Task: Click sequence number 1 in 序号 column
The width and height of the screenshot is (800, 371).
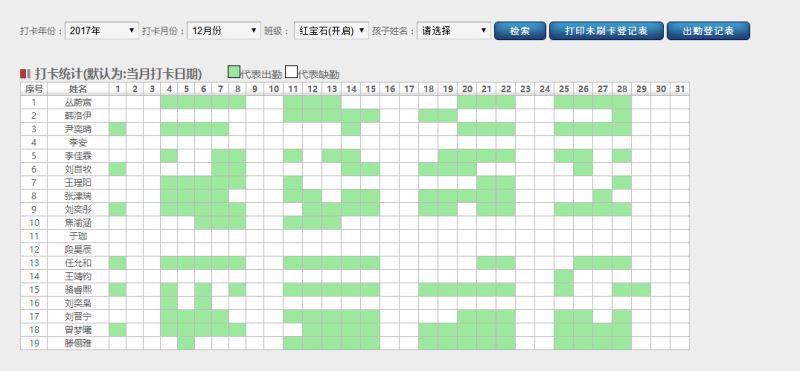Action: (x=34, y=102)
